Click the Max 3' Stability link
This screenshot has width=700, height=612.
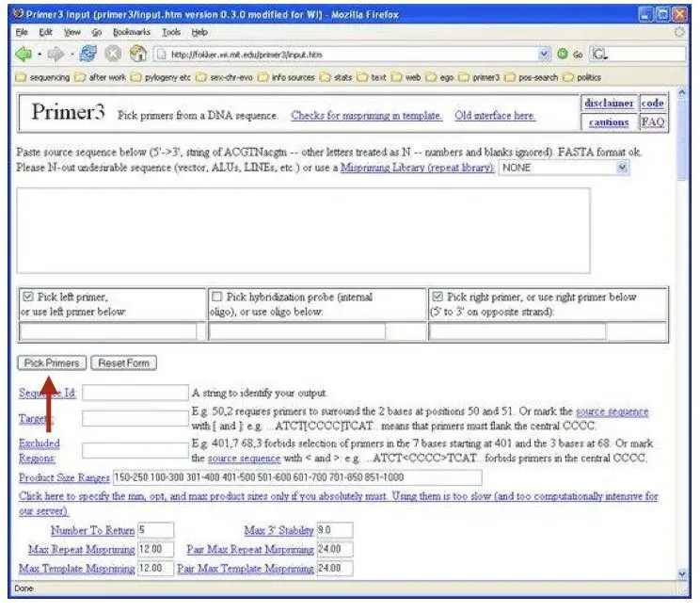(x=279, y=530)
